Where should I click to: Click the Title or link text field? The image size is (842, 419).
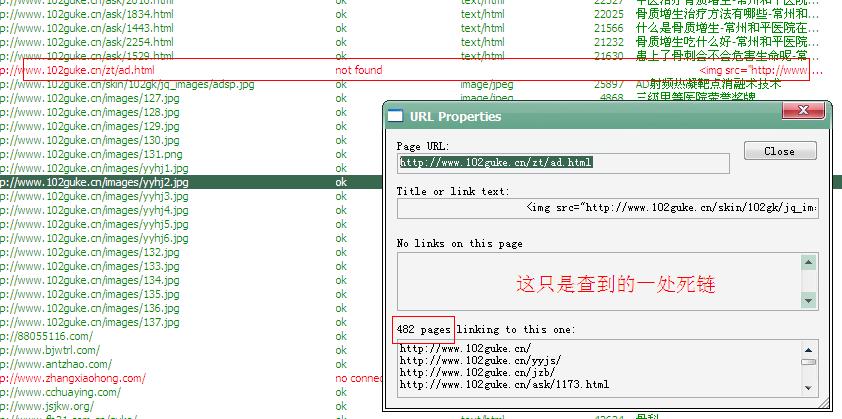point(609,208)
